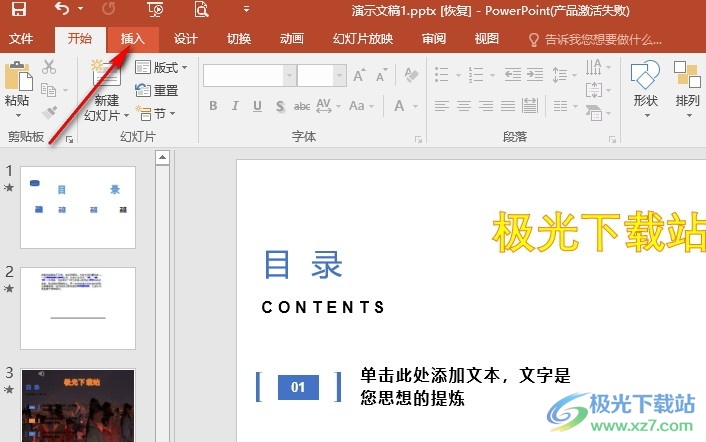Click the increase font size icon

pos(359,75)
